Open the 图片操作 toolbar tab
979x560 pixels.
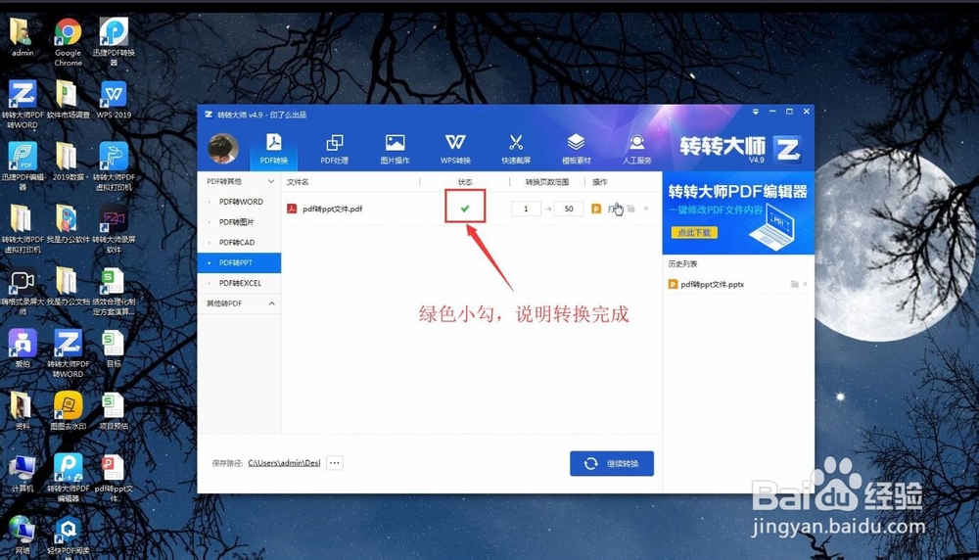coord(395,149)
